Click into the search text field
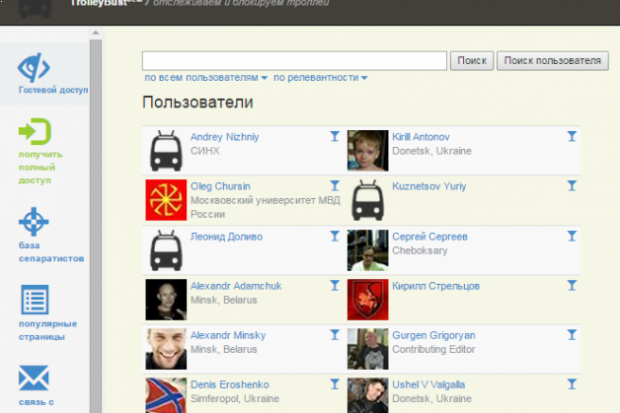Viewport: 620px width, 413px height. click(x=294, y=61)
